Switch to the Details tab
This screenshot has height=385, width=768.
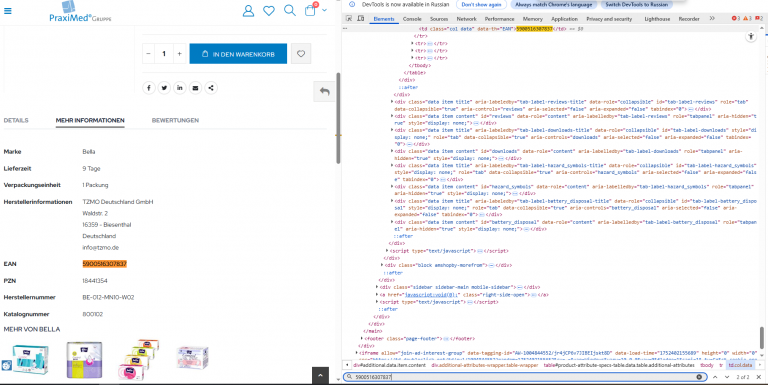click(16, 120)
